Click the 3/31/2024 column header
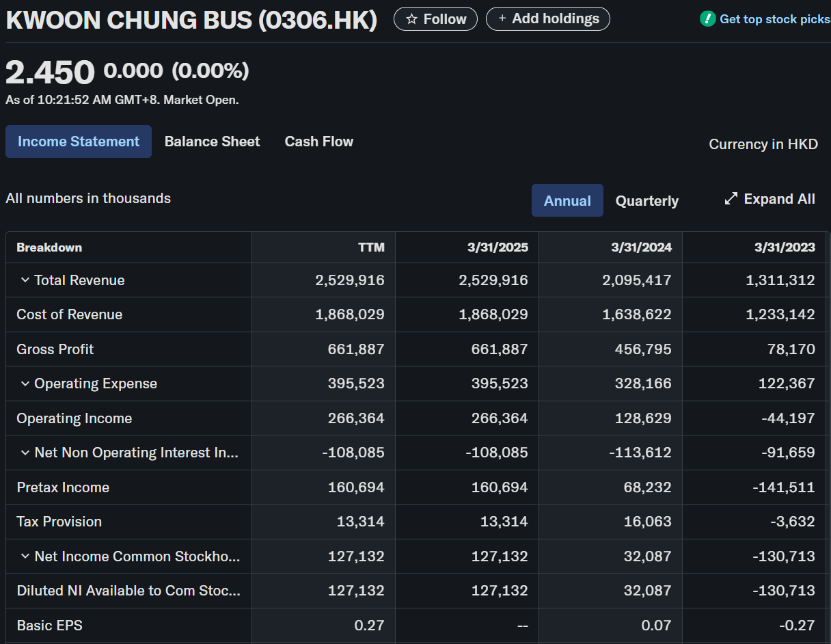The width and height of the screenshot is (831, 644). 641,247
